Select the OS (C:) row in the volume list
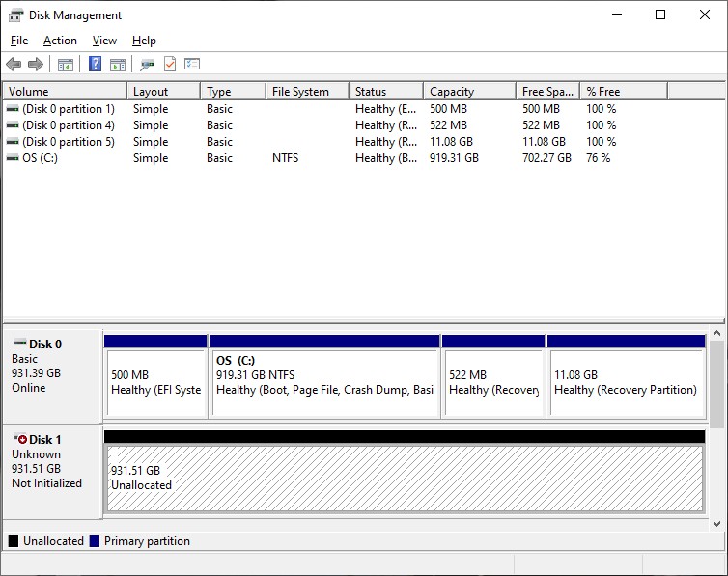728x576 pixels. click(x=41, y=158)
